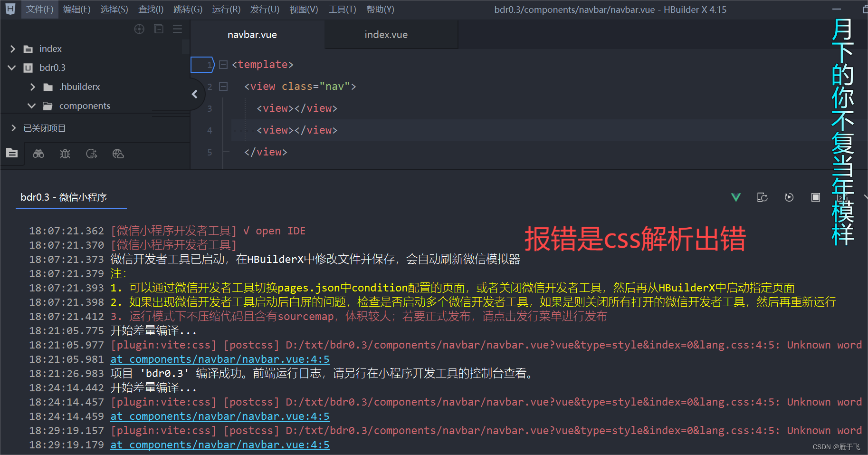
Task: Open the 运行(R) menu
Action: (x=226, y=10)
